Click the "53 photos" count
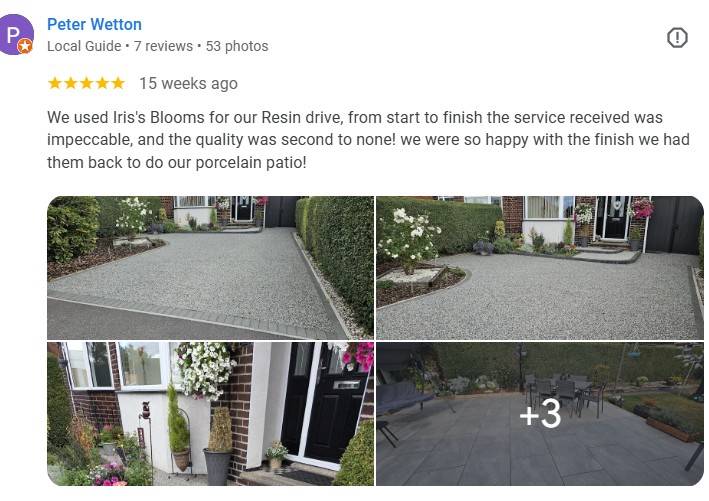This screenshot has width=709, height=501. 237,46
